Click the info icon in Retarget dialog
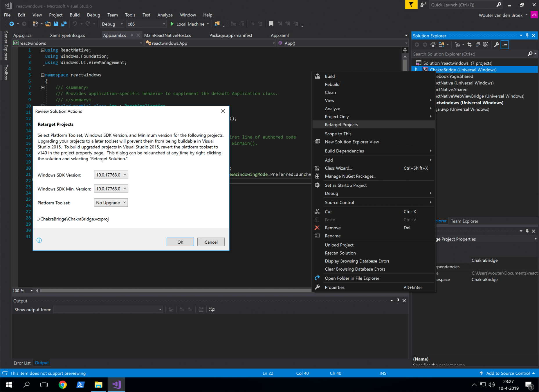Viewport: 539px width, 392px height. click(39, 240)
